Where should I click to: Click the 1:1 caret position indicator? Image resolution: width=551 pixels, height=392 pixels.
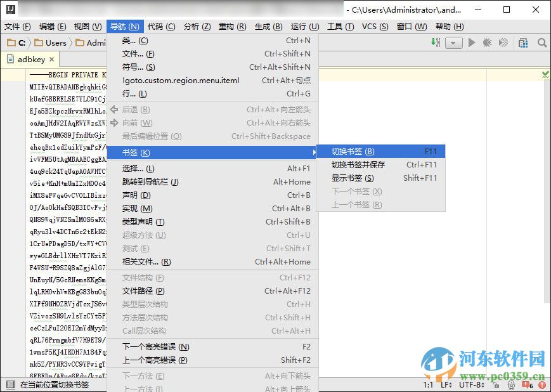coord(426,385)
